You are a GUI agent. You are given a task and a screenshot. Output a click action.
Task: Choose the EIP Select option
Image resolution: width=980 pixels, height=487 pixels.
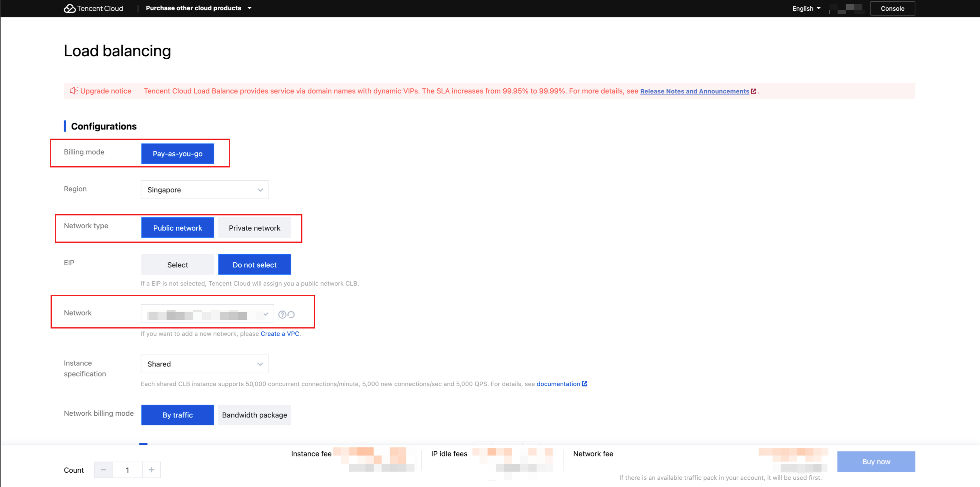(177, 265)
